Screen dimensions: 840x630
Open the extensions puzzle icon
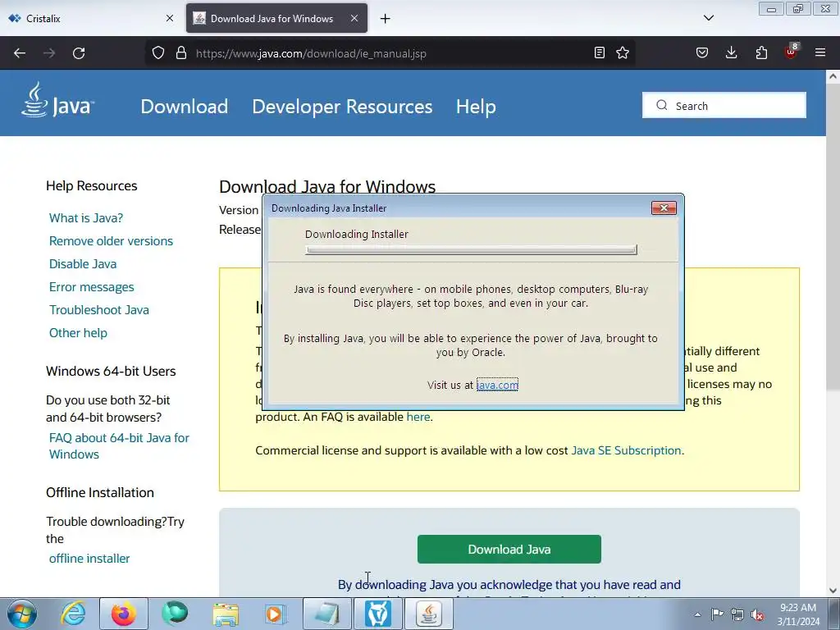pos(761,52)
